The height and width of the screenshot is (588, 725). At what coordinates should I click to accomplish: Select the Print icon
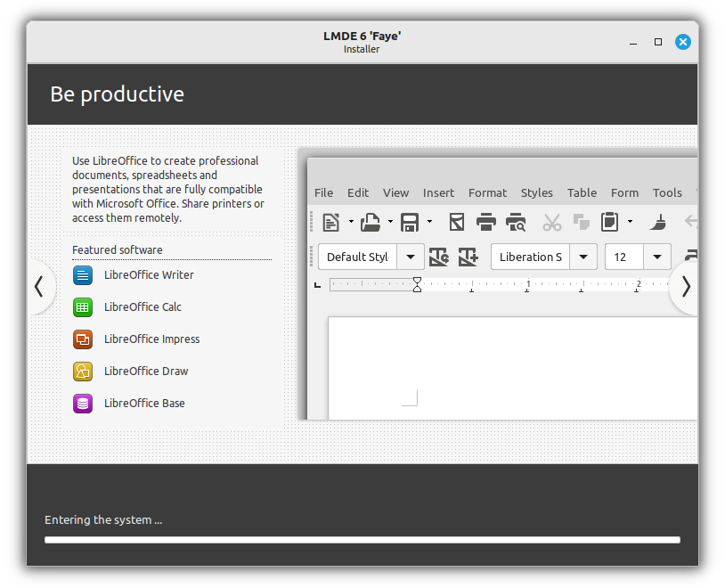pos(486,221)
